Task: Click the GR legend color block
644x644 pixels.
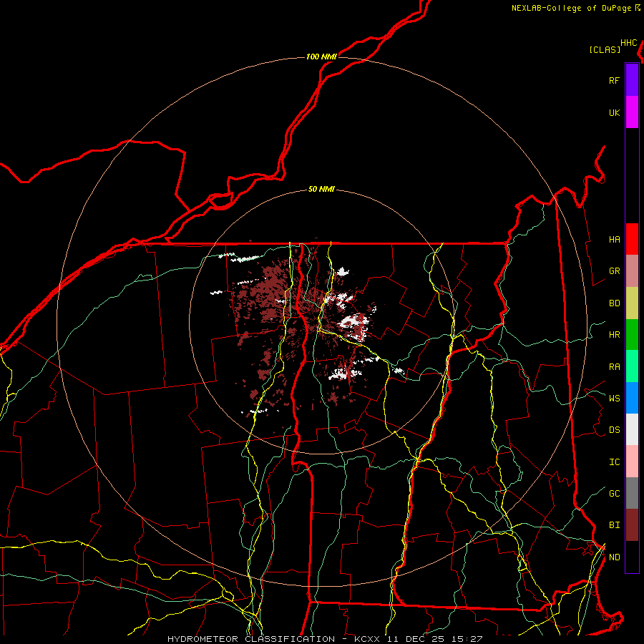Action: tap(632, 271)
